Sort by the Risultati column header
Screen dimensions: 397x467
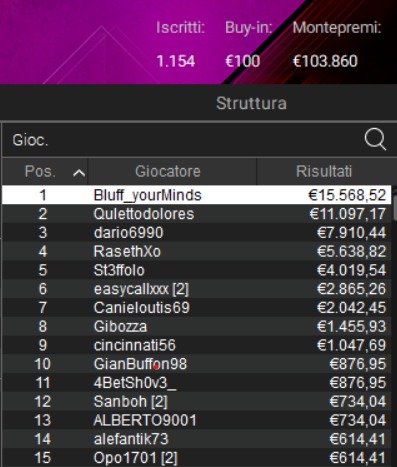326,172
